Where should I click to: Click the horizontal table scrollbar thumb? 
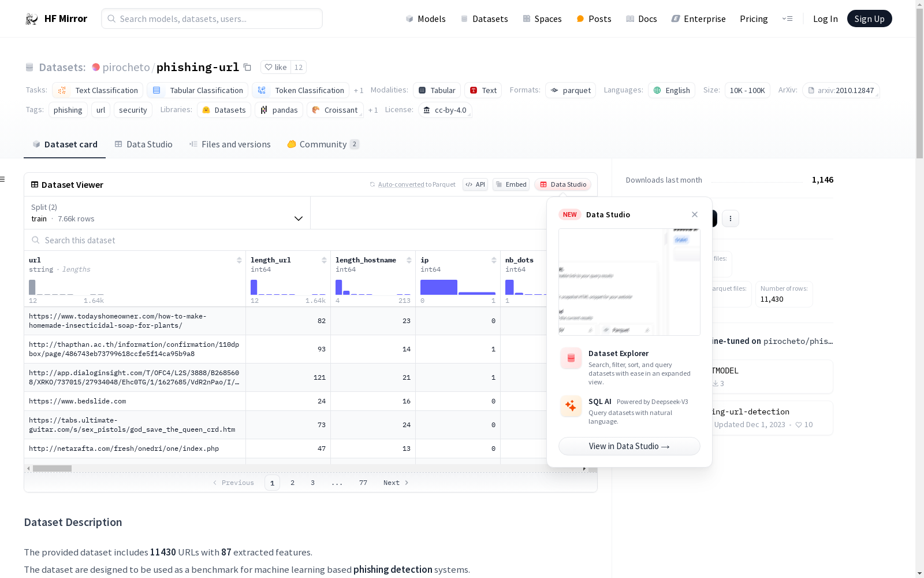point(52,468)
